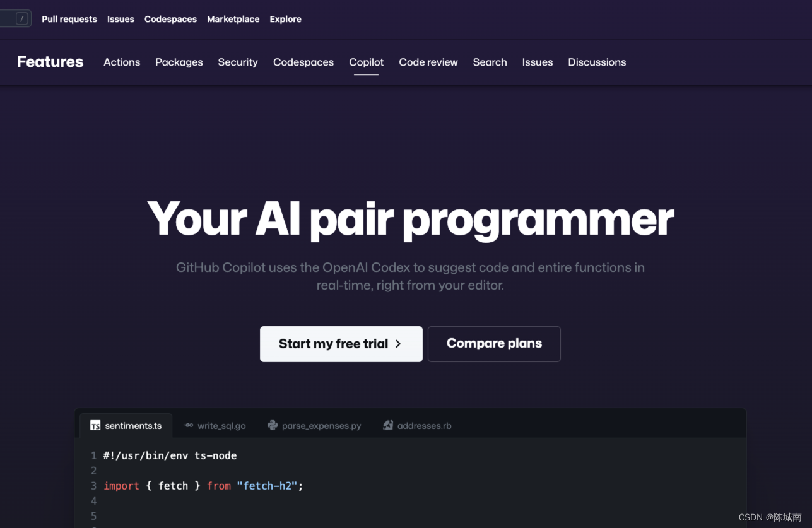Switch to the addresses.rb file tab
This screenshot has height=528, width=812.
tap(417, 426)
